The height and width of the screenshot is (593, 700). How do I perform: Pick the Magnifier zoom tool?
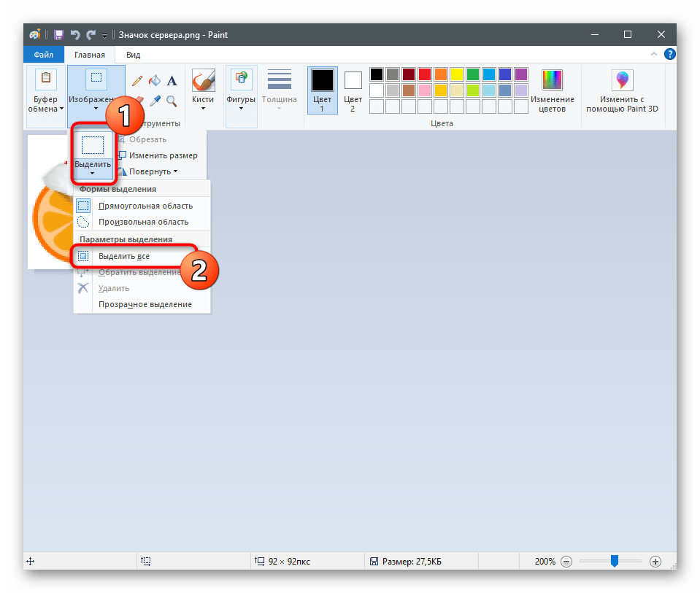coord(172,101)
